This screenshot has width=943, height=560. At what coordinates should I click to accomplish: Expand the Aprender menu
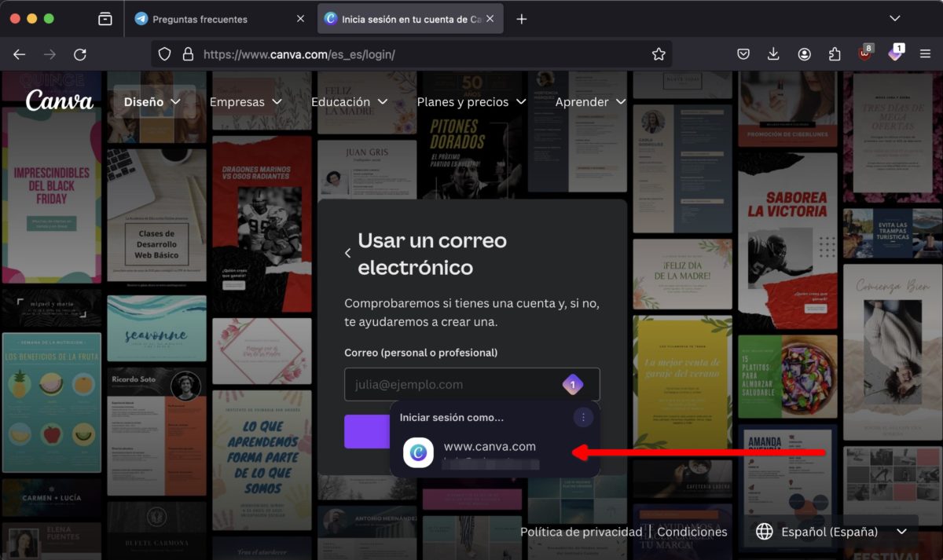[590, 101]
